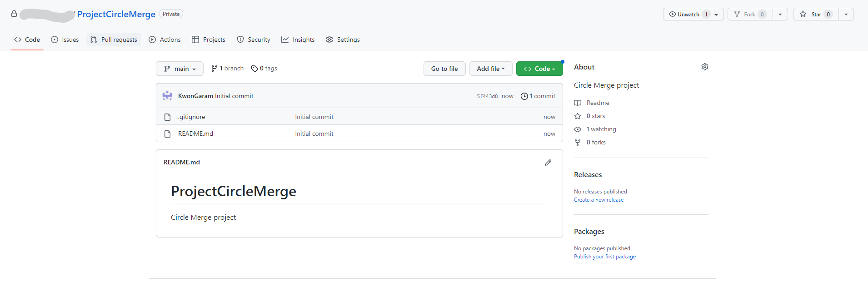Open the Pull requests tab
The height and width of the screenshot is (287, 868).
(114, 40)
